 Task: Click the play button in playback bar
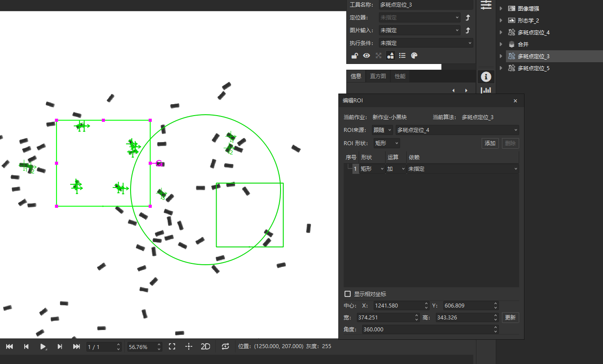[x=43, y=347]
